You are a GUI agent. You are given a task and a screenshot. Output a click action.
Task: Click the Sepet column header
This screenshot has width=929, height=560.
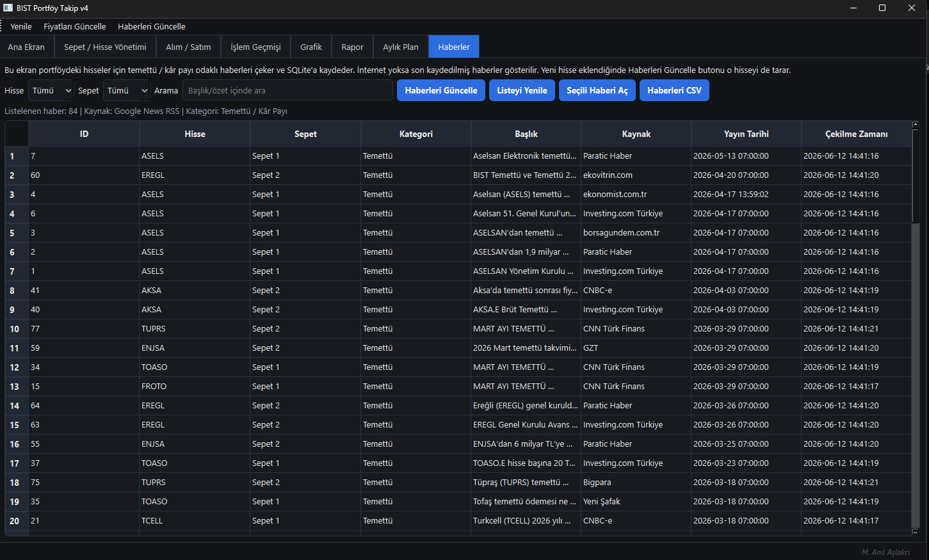[x=305, y=134]
